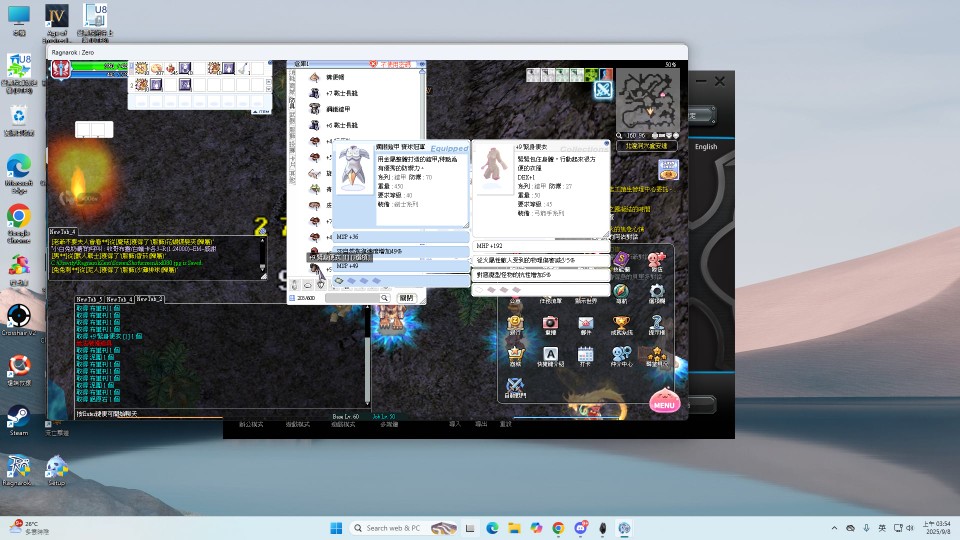Select the NewTab_2 chat tab
Viewport: 960px width, 540px height.
point(149,299)
